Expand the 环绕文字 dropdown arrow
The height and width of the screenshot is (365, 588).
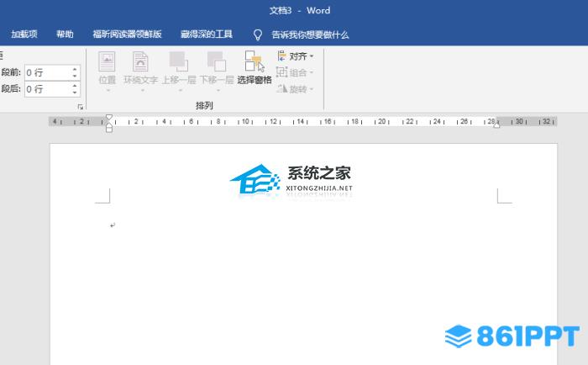(x=142, y=90)
